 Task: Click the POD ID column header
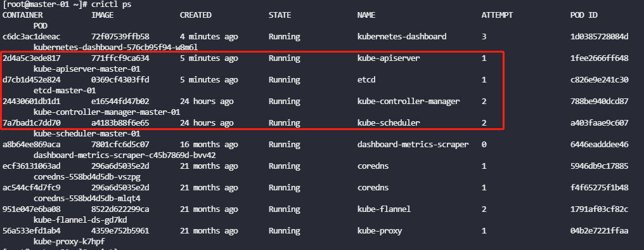pos(584,15)
